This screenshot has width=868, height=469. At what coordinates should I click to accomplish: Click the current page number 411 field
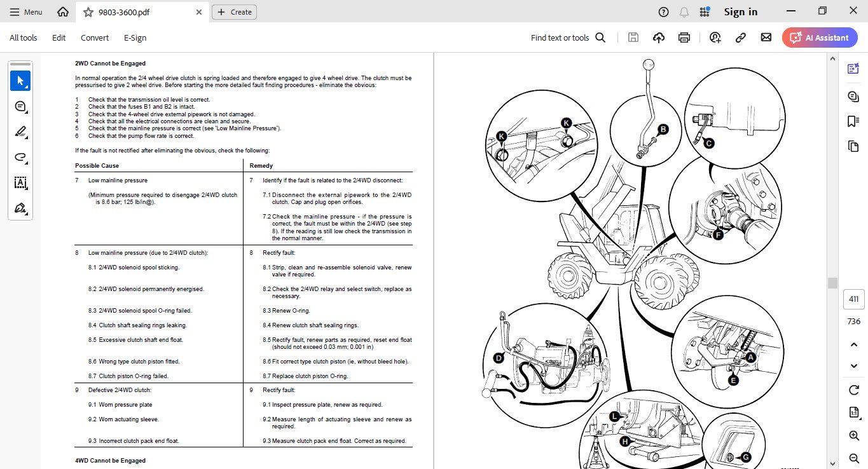coord(853,299)
